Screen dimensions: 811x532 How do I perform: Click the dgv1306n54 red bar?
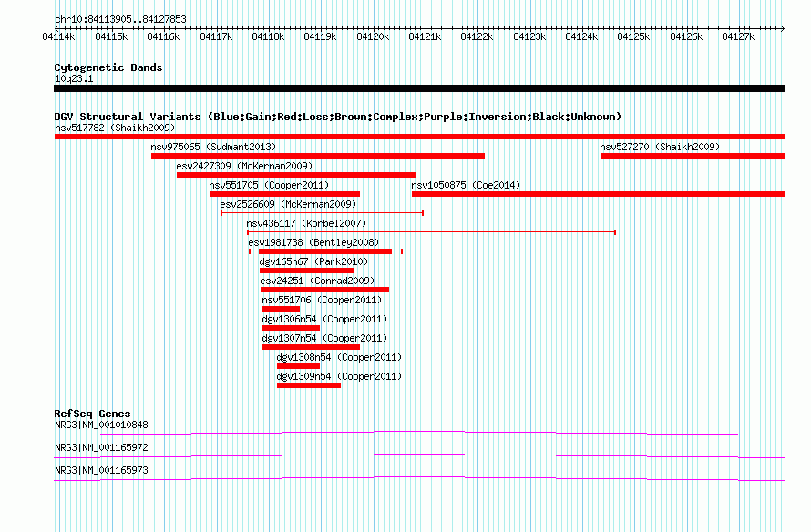coord(292,328)
